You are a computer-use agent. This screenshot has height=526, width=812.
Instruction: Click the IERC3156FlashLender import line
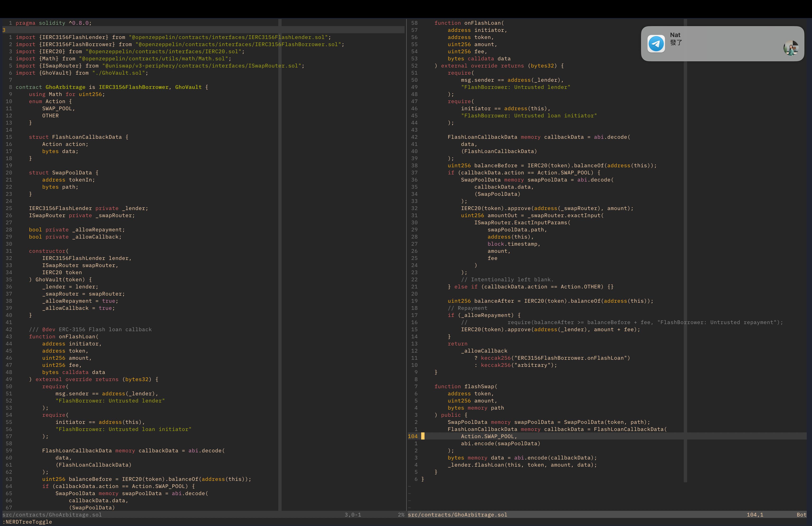pos(173,37)
